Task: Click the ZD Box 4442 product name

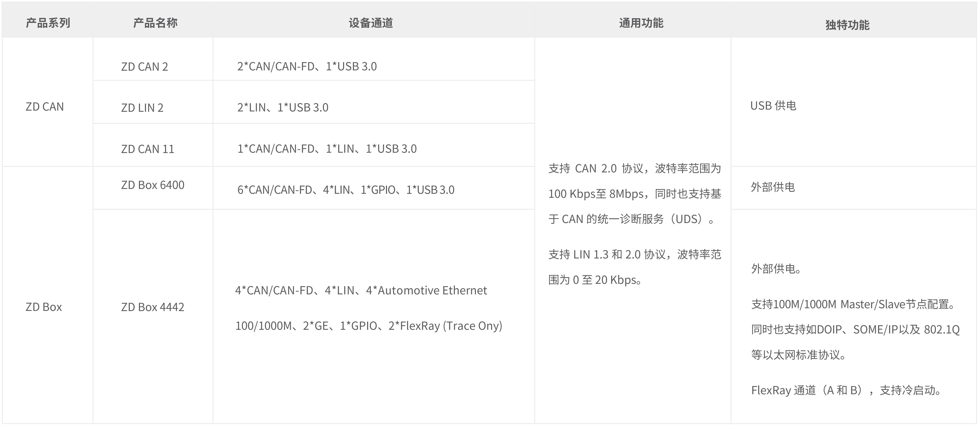Action: point(153,307)
